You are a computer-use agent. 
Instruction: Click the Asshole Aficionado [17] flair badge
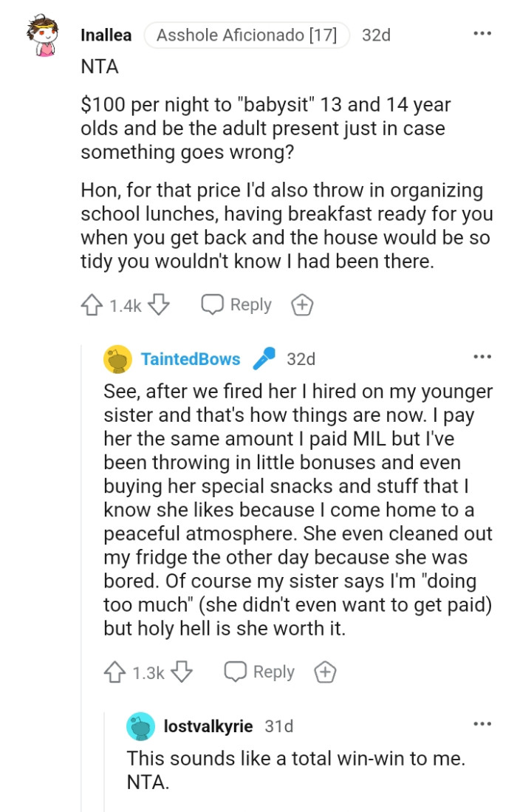click(246, 33)
